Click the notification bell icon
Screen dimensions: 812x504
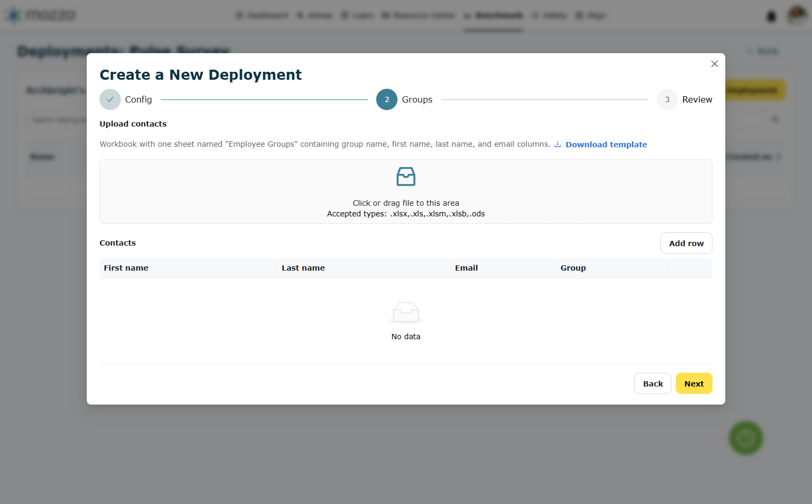[x=771, y=16]
